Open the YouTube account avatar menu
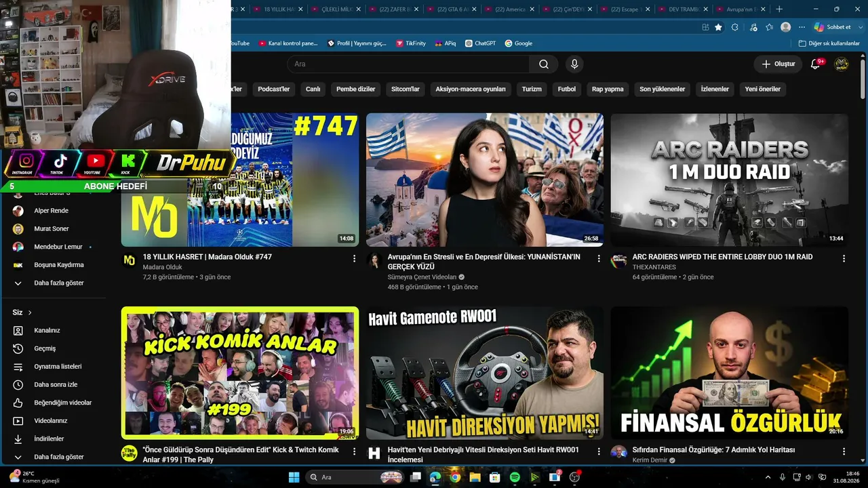Viewport: 868px width, 488px height. [841, 64]
